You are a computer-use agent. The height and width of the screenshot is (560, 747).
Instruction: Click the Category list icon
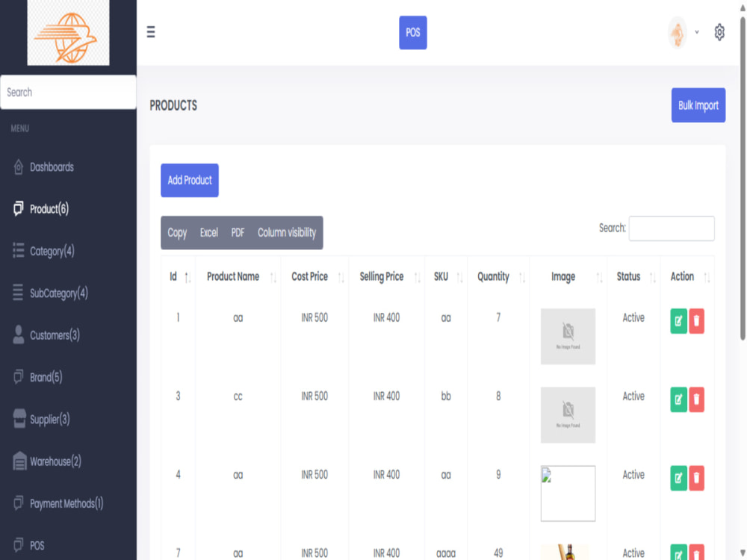[18, 250]
